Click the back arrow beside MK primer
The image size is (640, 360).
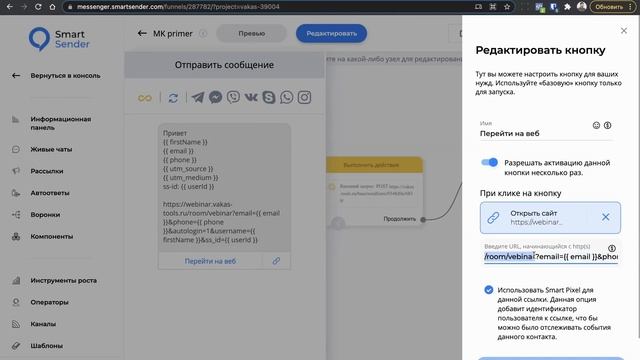coord(142,33)
